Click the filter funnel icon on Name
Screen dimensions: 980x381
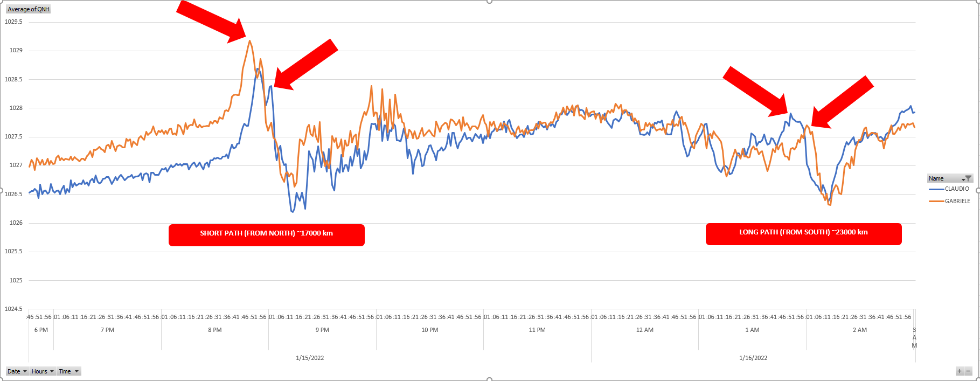(x=968, y=178)
